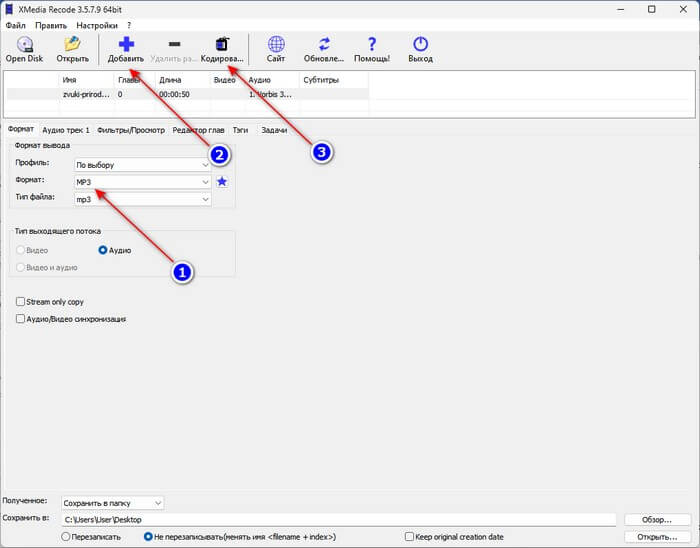Click the XMedia Recode title bar icon
The height and width of the screenshot is (548, 700).
[9, 9]
